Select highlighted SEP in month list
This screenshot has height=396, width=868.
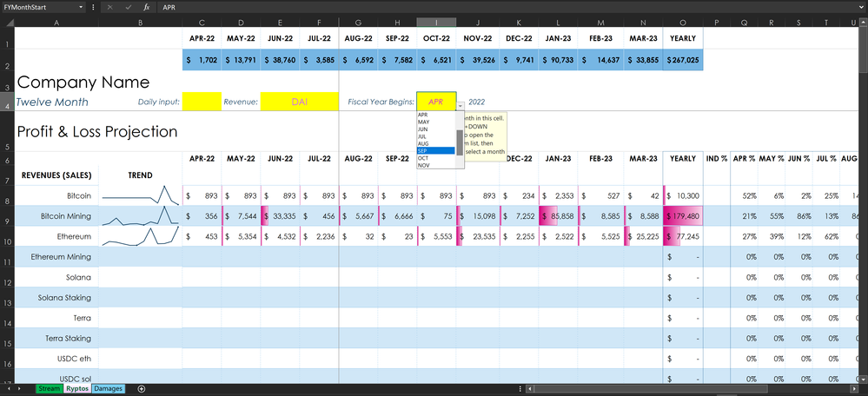pos(435,150)
